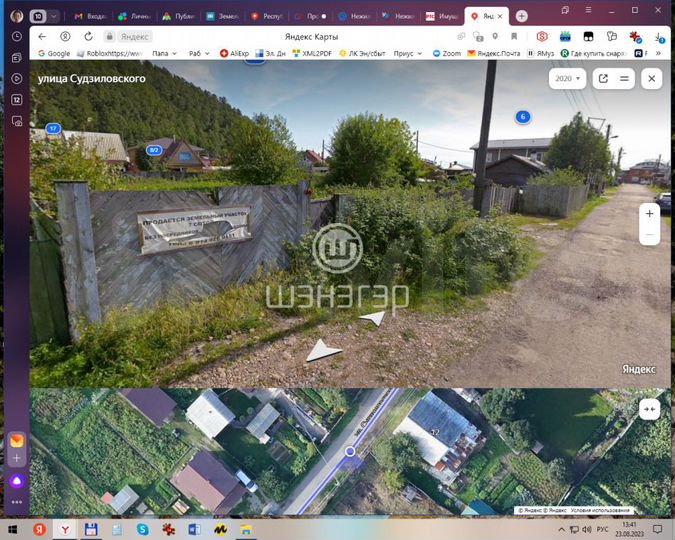Viewport: 675px width, 540px height.
Task: Add an item to the sidebar with plus
Action: click(x=17, y=458)
